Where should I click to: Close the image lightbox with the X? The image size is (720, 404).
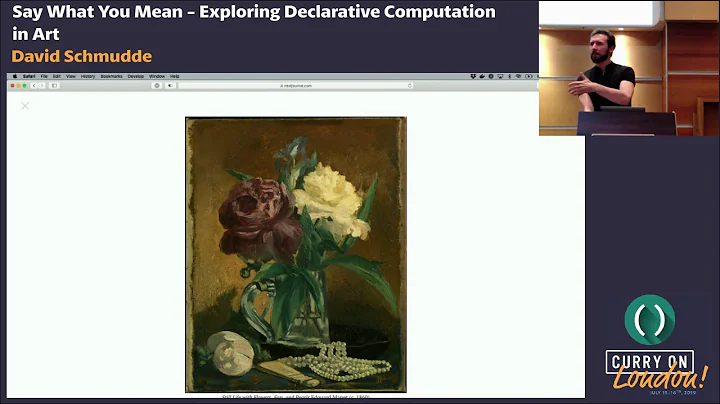(25, 106)
